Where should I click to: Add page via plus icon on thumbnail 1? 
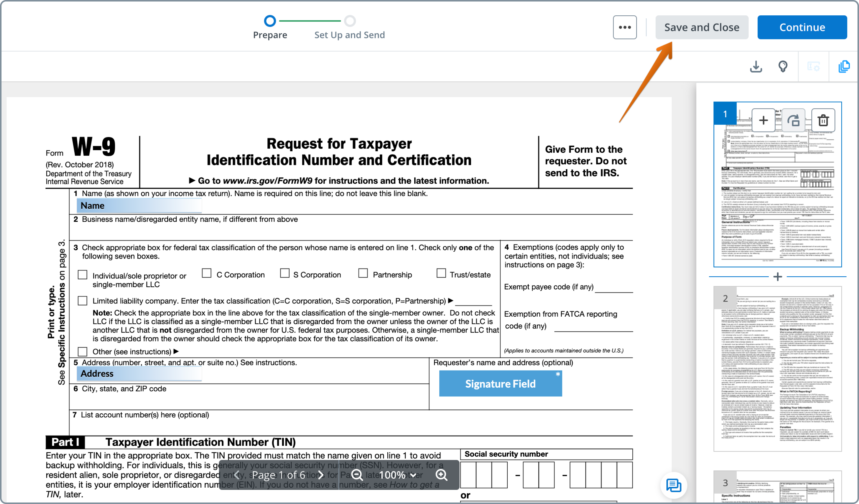763,120
